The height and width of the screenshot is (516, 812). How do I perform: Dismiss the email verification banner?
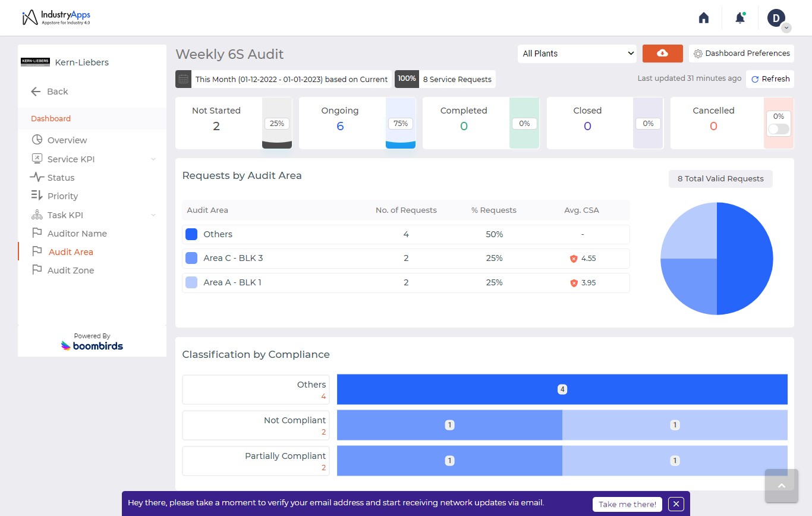pyautogui.click(x=676, y=504)
